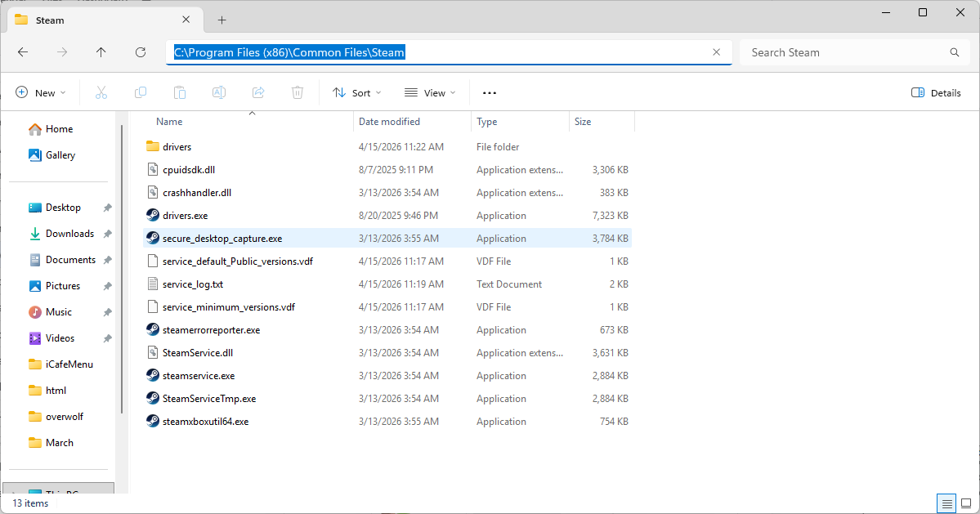Sort by Type column header
Image resolution: width=980 pixels, height=514 pixels.
click(487, 122)
